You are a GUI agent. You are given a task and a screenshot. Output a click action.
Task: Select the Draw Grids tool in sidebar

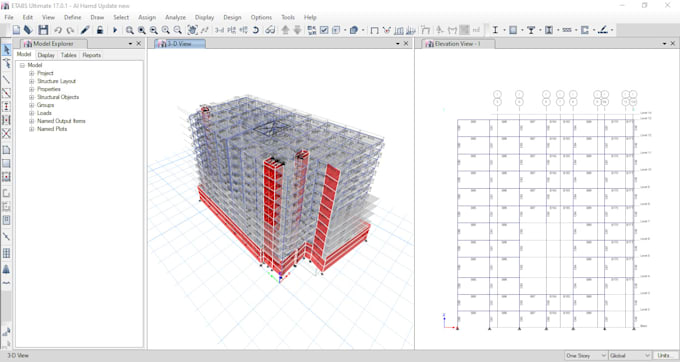click(x=7, y=253)
